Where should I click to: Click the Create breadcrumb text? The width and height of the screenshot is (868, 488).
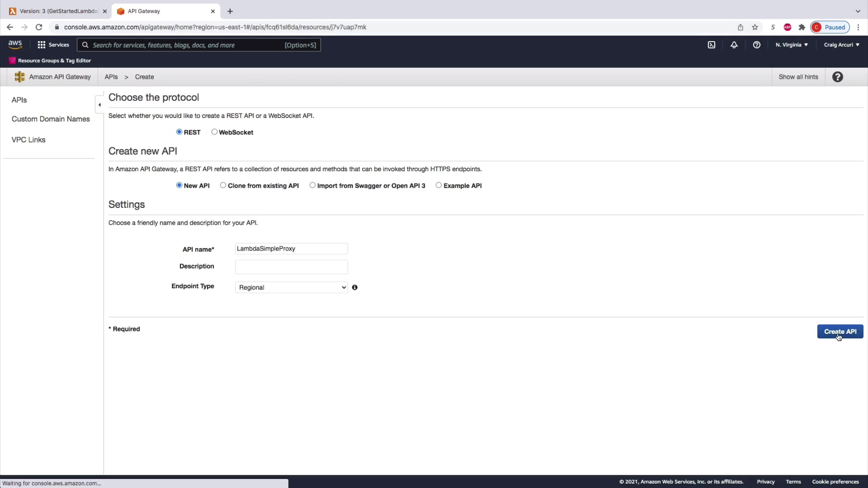coord(144,77)
